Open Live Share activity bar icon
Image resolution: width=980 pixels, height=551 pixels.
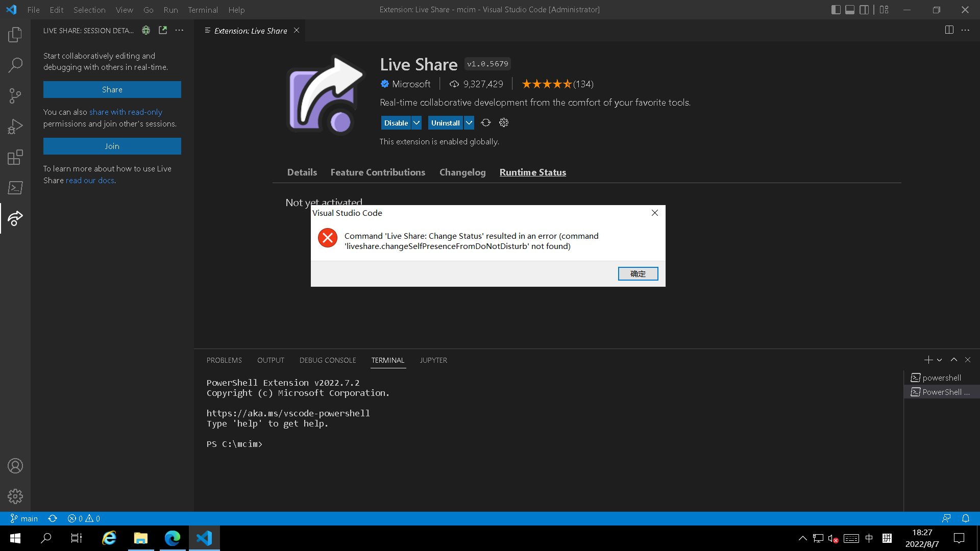[15, 218]
